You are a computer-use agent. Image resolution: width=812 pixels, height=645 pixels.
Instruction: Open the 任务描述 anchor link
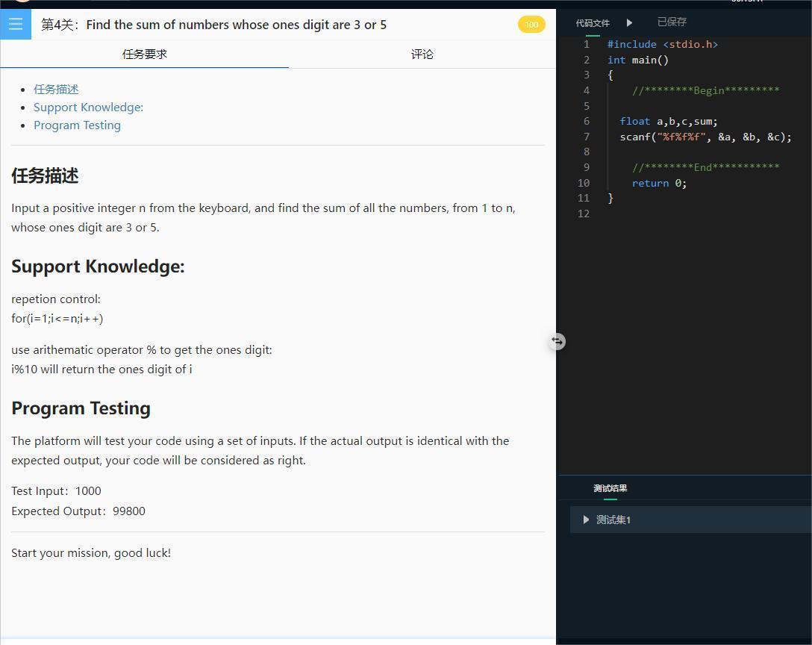[x=56, y=89]
